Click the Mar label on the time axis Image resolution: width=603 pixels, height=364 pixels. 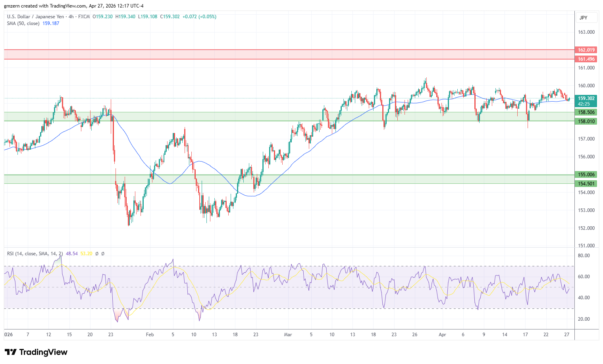288,335
